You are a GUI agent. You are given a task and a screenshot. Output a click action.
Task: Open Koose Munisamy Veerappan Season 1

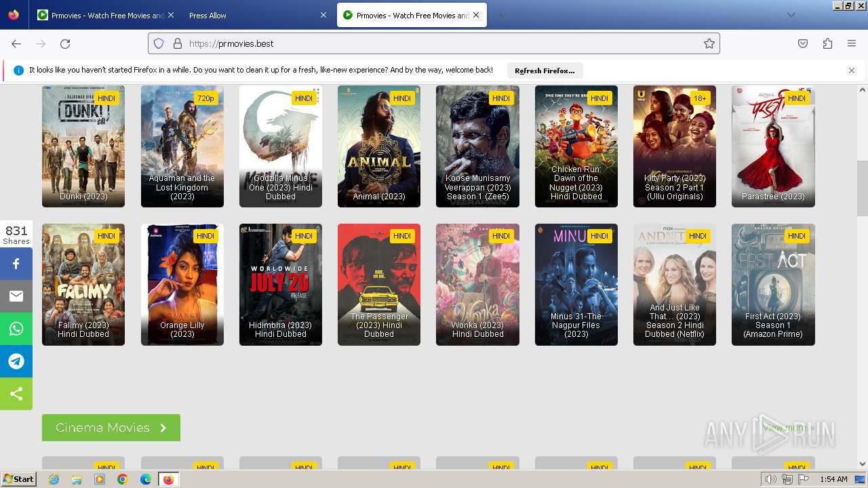click(478, 146)
